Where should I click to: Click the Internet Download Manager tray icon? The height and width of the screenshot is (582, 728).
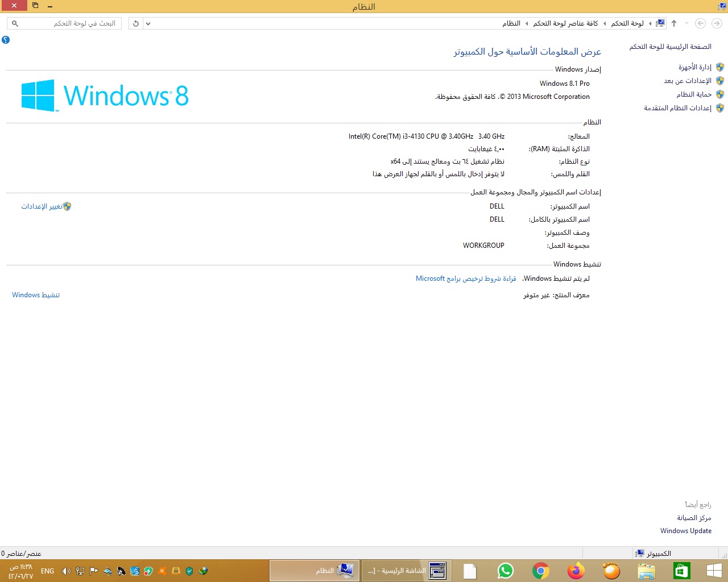click(203, 571)
